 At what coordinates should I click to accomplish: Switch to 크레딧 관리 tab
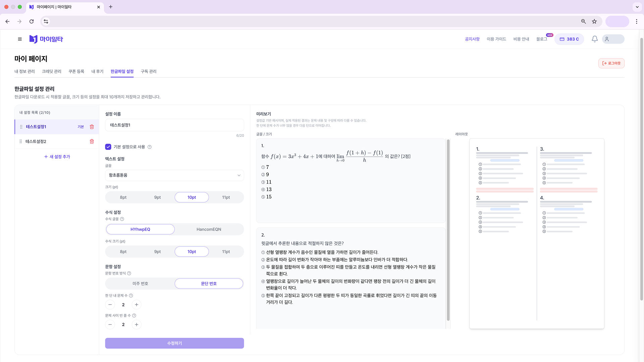(x=51, y=71)
